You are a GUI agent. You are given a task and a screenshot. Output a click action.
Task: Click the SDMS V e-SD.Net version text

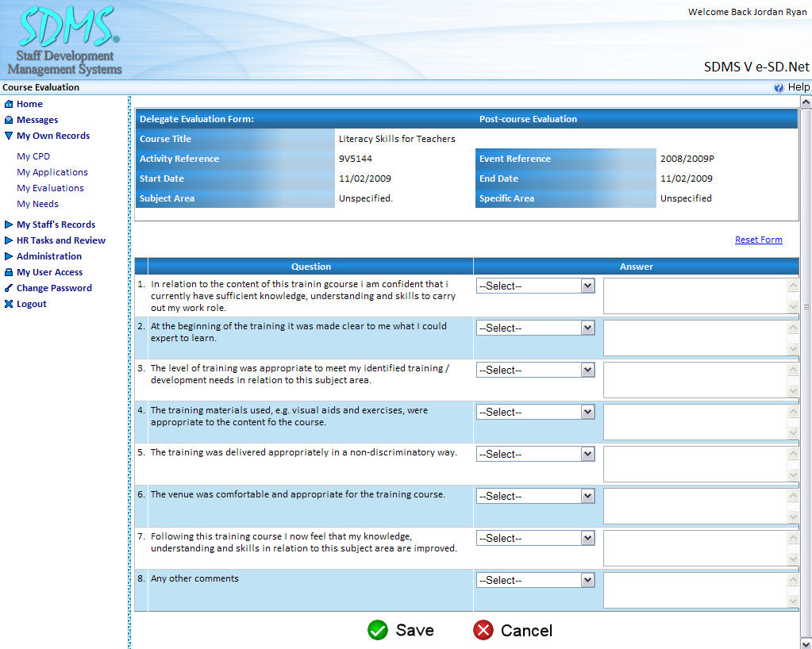pos(756,67)
